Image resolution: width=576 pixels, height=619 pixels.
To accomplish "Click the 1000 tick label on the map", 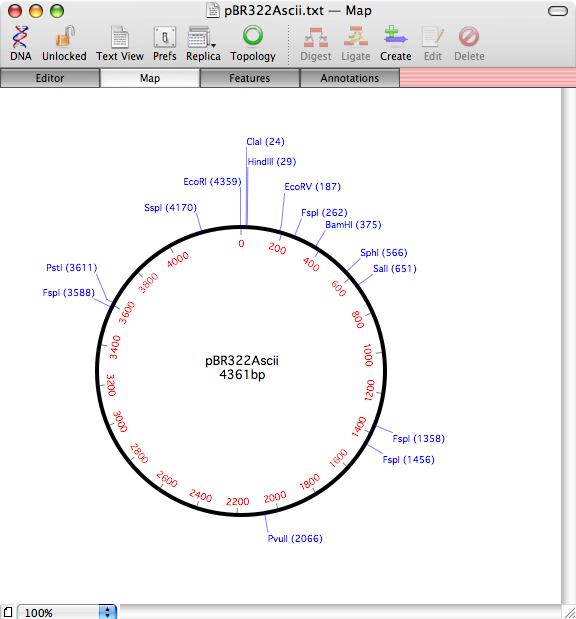I will click(368, 355).
